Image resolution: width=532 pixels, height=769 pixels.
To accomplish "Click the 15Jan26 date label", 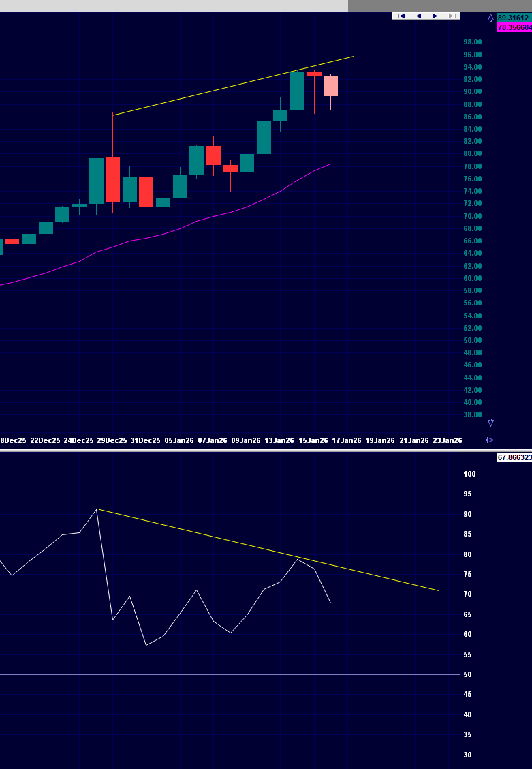I will pos(313,440).
